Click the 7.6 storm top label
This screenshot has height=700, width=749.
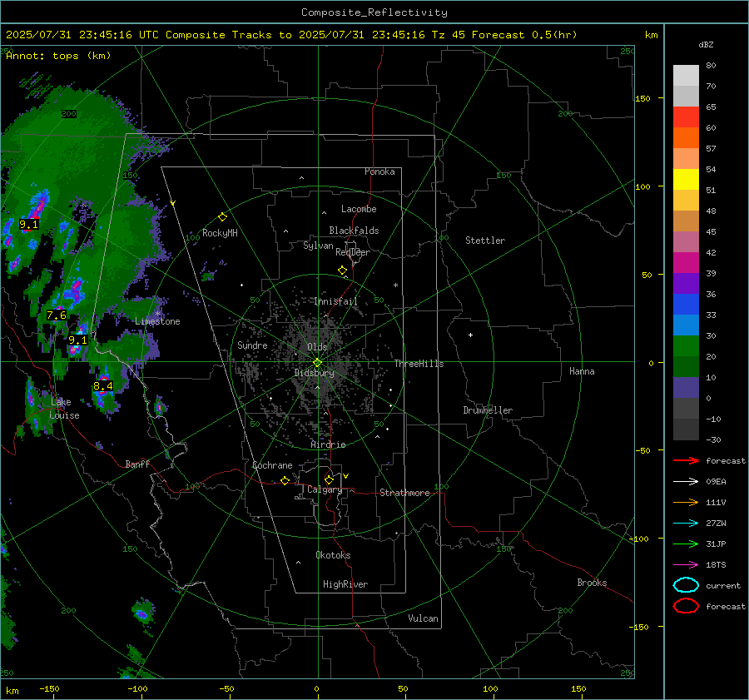pyautogui.click(x=57, y=315)
